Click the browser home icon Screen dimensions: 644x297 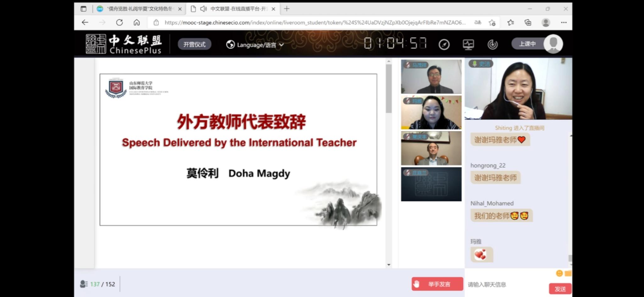point(136,22)
